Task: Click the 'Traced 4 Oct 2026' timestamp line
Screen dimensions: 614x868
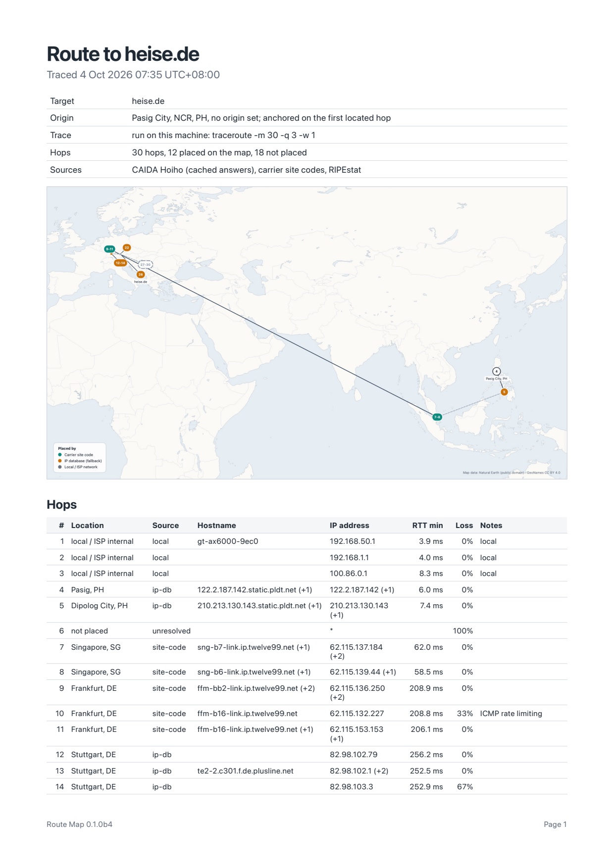Action: point(133,75)
